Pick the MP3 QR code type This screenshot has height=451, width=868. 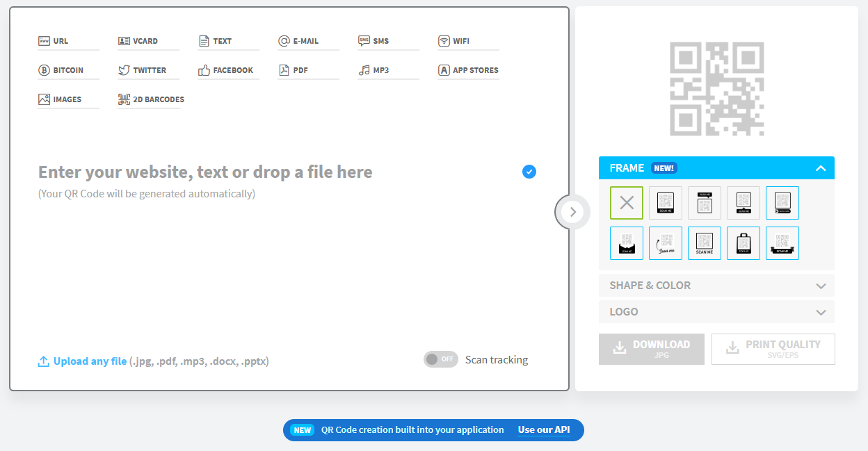(x=373, y=70)
